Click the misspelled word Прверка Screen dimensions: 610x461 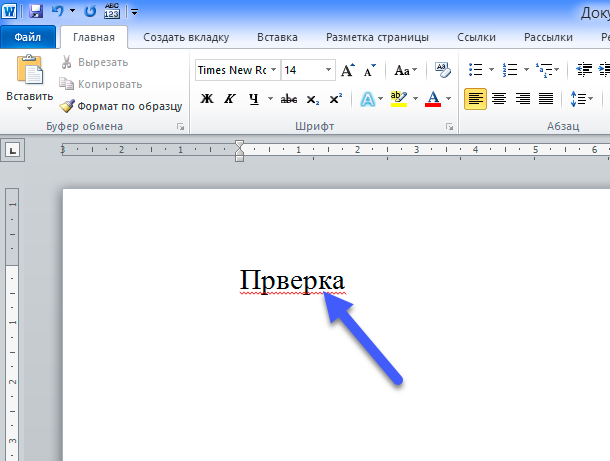[x=292, y=281]
